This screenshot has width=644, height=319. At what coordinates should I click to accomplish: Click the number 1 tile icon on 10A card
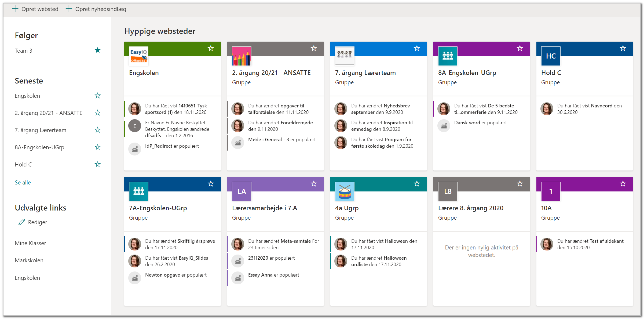tap(551, 191)
